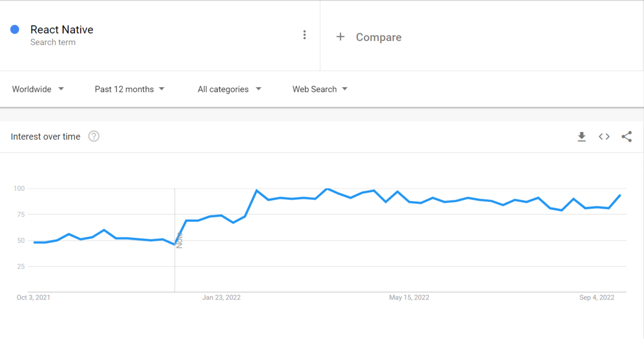
Task: Open the three-dot menu for React Native
Action: click(304, 35)
